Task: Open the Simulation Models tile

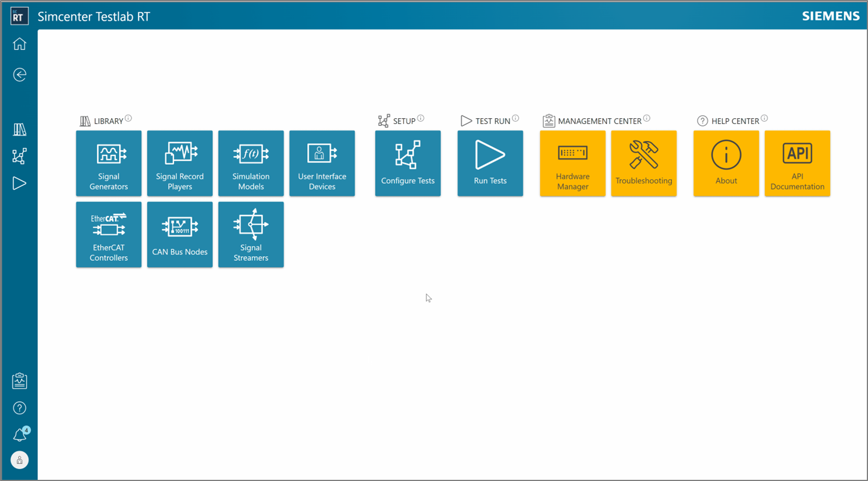Action: tap(251, 163)
